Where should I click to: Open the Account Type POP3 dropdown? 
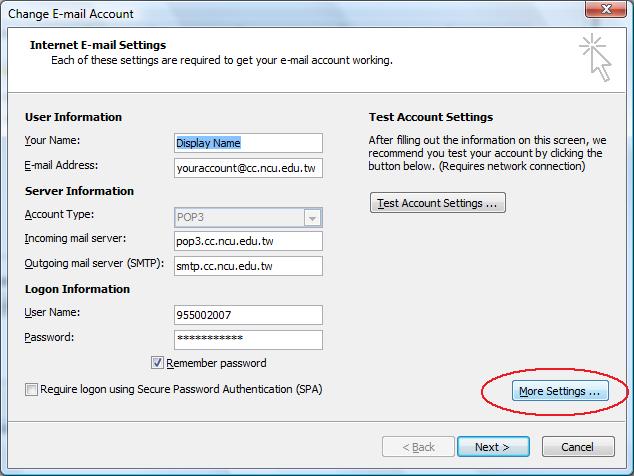point(313,217)
